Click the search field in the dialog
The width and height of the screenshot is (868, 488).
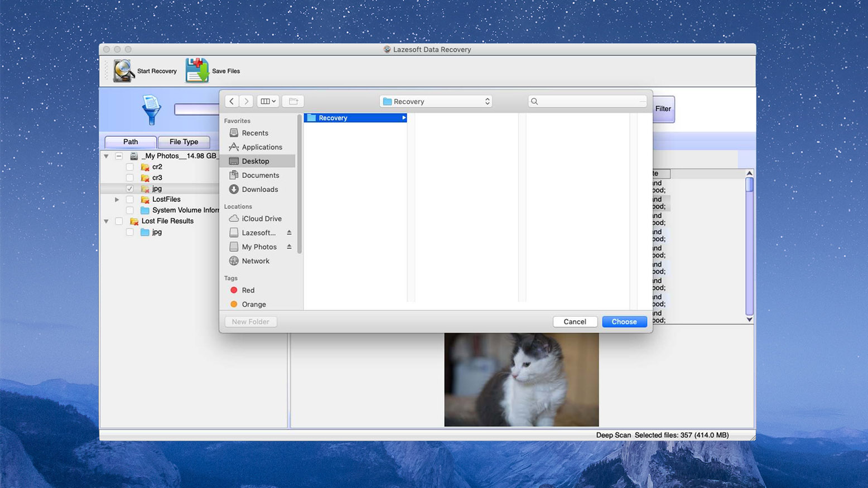(586, 101)
